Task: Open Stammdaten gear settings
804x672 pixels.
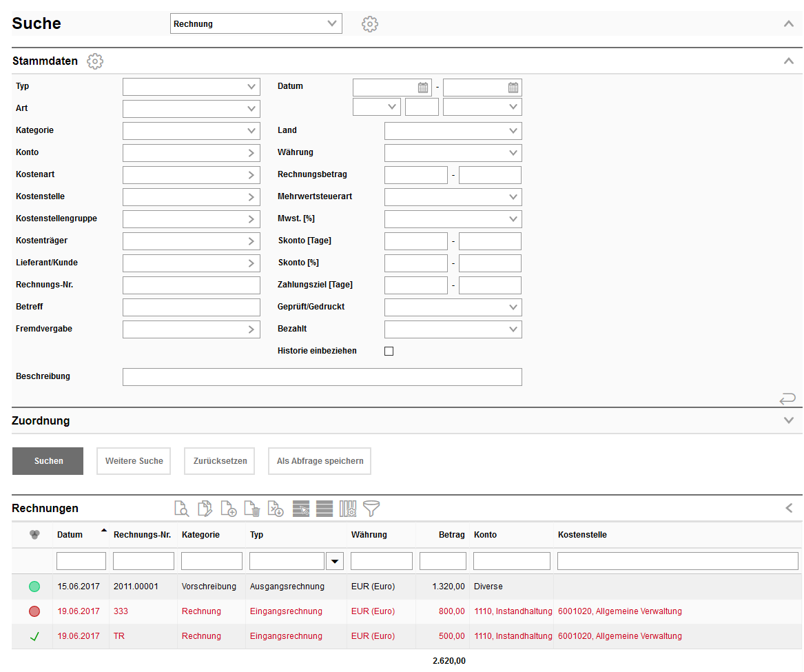Action: [x=95, y=61]
